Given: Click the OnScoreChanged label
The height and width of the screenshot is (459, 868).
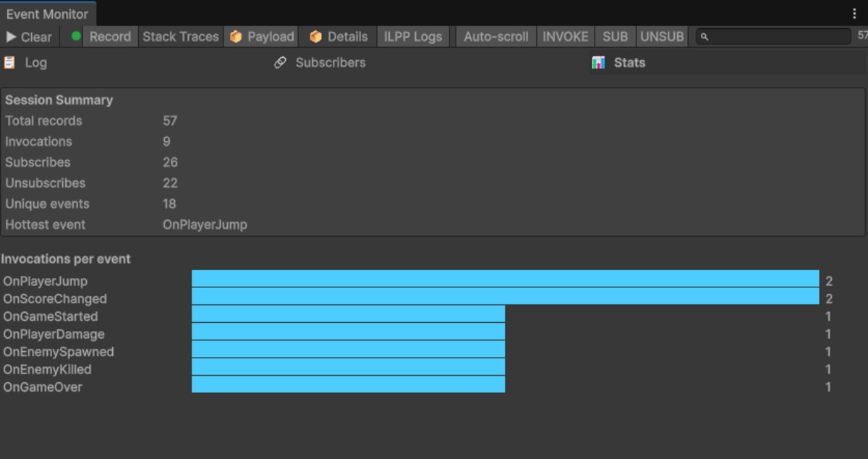Looking at the screenshot, I should tap(55, 299).
